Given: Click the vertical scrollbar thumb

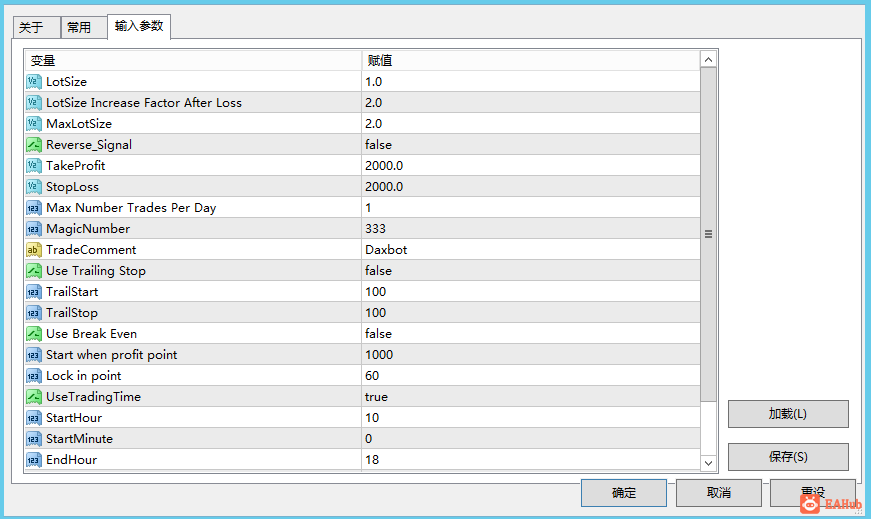Looking at the screenshot, I should [x=708, y=234].
